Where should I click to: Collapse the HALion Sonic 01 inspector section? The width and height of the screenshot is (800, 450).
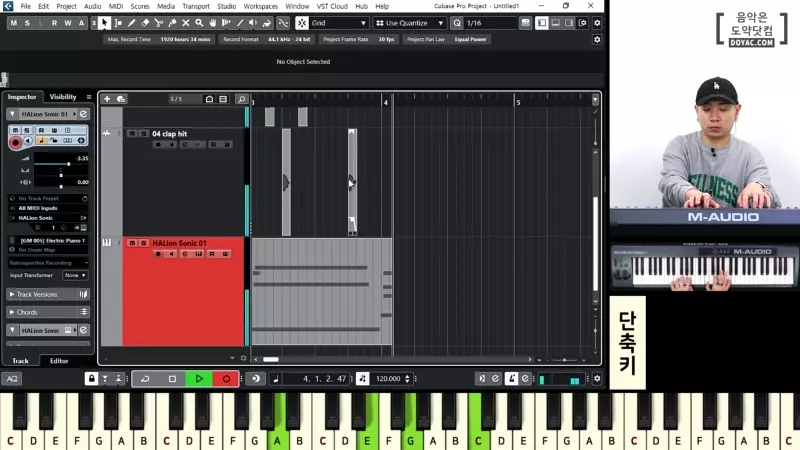click(x=12, y=114)
